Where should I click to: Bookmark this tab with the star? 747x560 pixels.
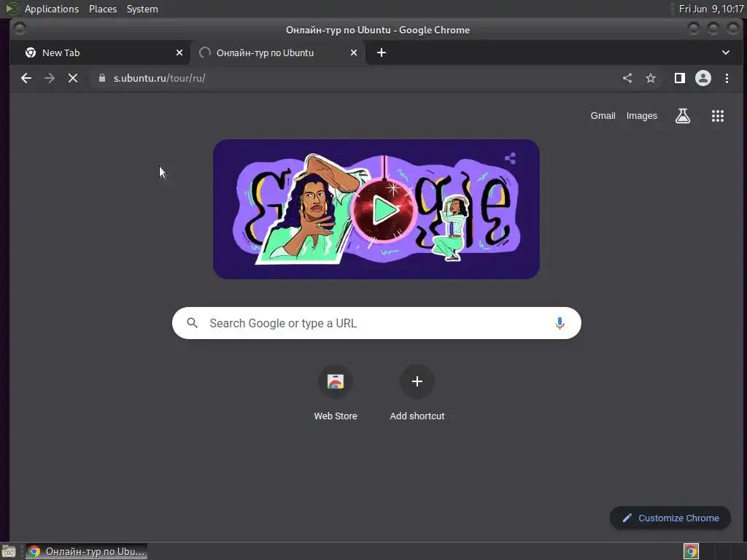651,78
